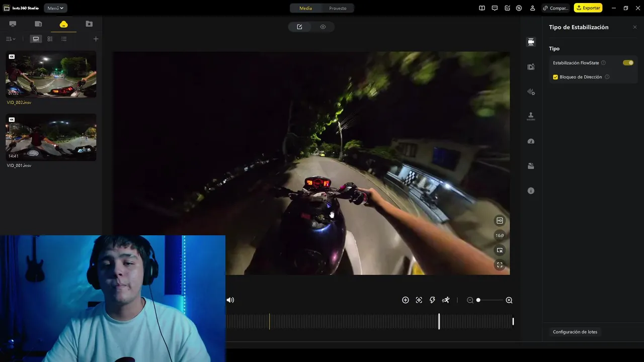The width and height of the screenshot is (644, 362).
Task: Click the VID_001.insv file name
Action: (19, 165)
